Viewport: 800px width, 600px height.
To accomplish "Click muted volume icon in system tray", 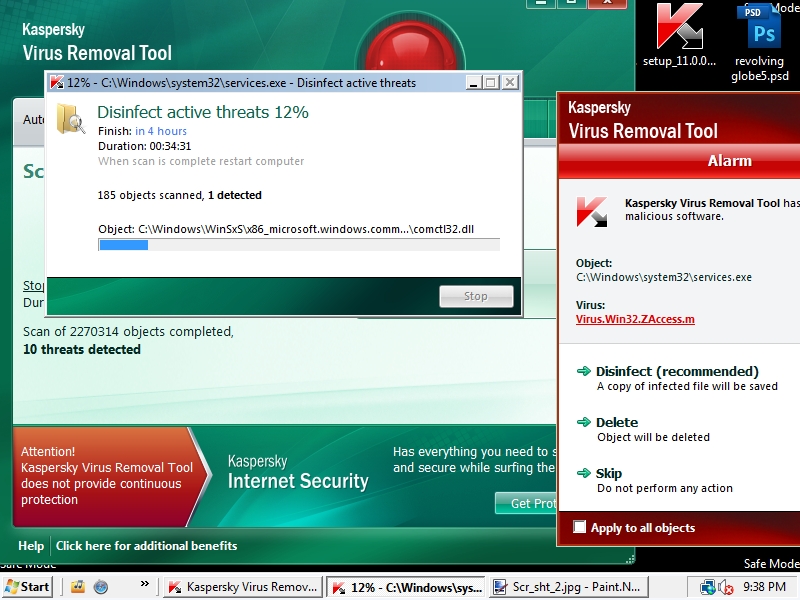I will point(726,587).
